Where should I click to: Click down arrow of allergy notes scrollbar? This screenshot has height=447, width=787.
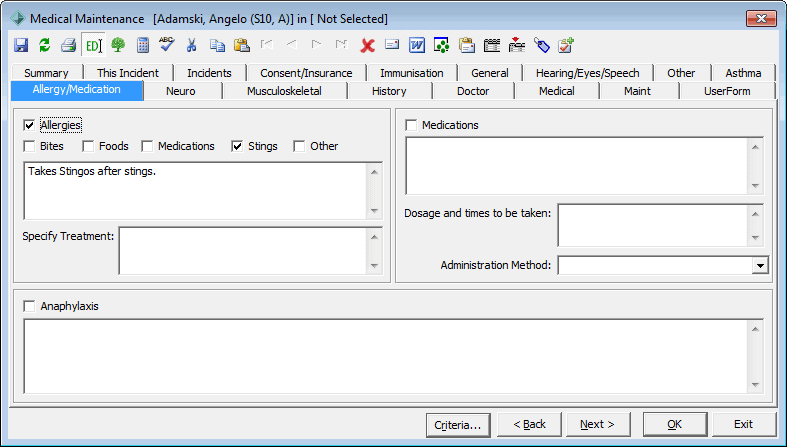tap(374, 211)
